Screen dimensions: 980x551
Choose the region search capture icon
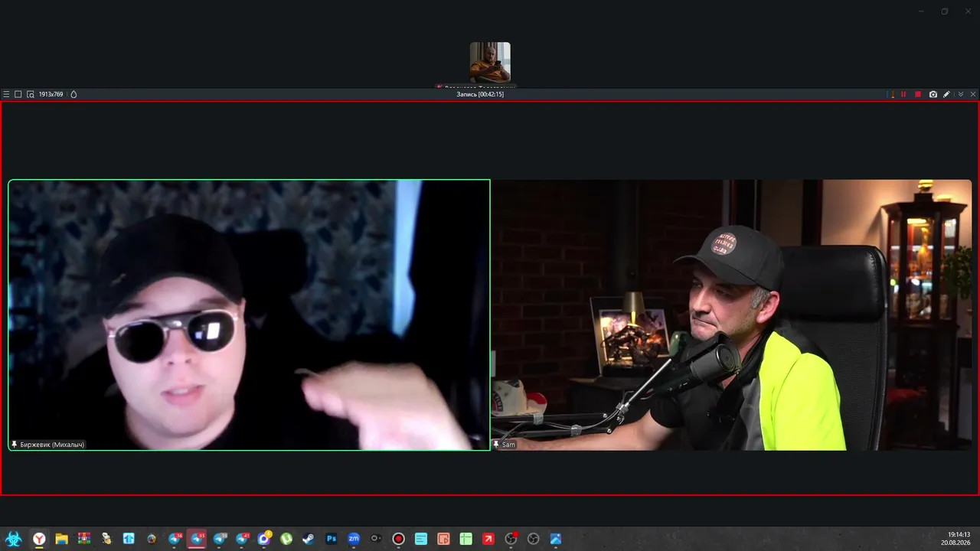(31, 94)
